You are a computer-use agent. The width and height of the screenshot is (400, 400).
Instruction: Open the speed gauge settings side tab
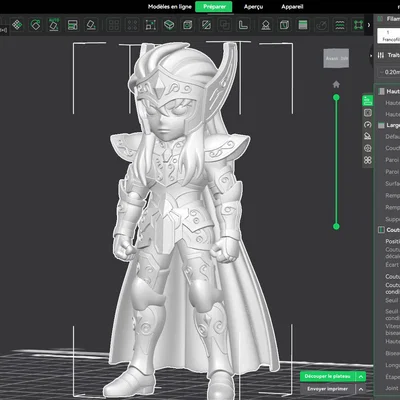click(x=368, y=125)
